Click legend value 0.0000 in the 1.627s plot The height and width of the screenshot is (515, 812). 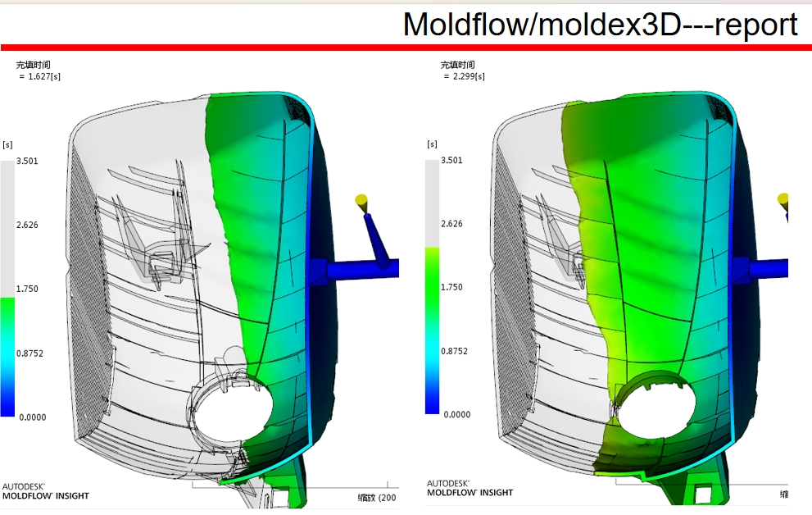pos(33,417)
